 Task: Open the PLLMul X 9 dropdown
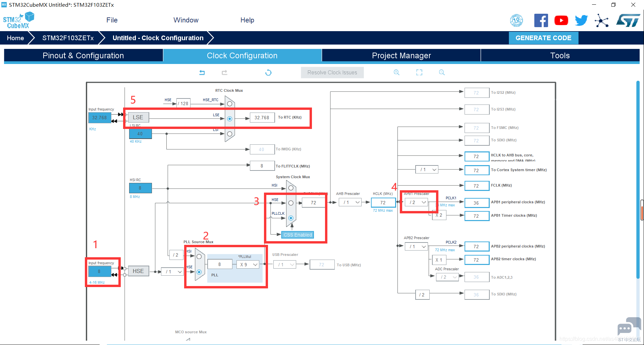[x=248, y=265]
